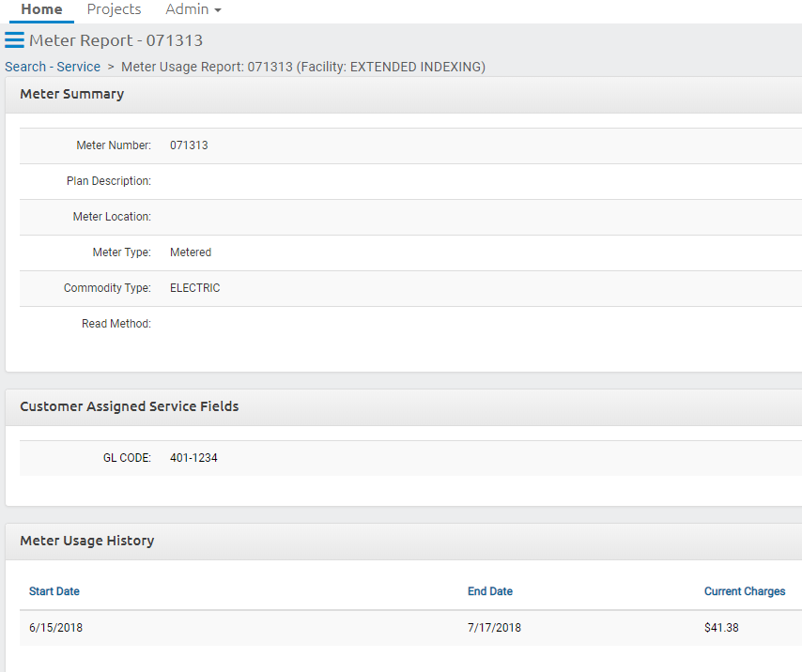Follow the Search - Service breadcrumb link
The width and height of the screenshot is (802, 672).
(x=53, y=67)
